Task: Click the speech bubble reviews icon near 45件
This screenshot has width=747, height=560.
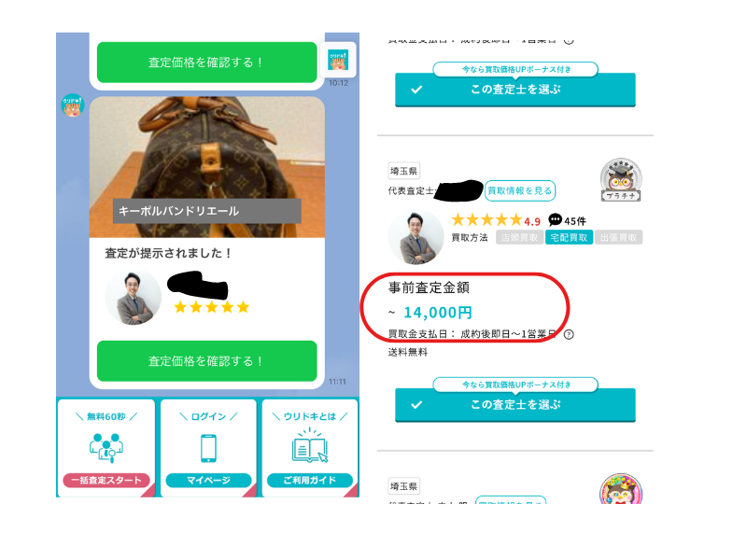Action: coord(555,219)
